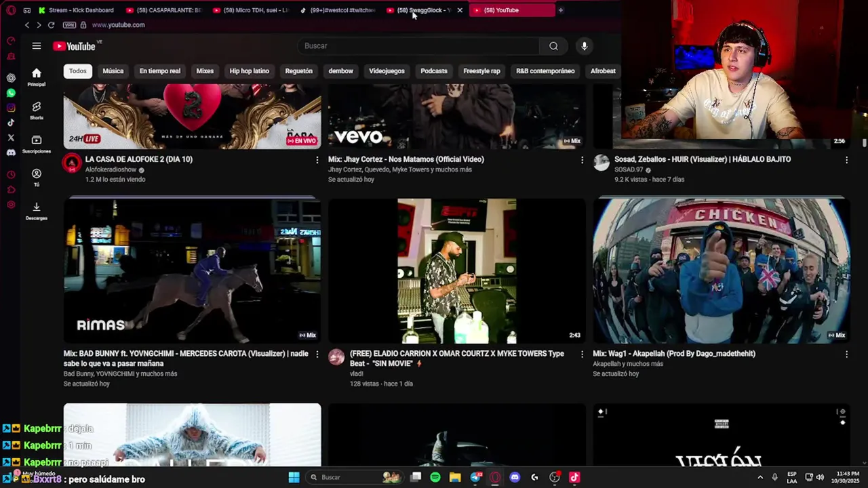
Task: Open Descargas in the YouTube sidebar
Action: (37, 211)
